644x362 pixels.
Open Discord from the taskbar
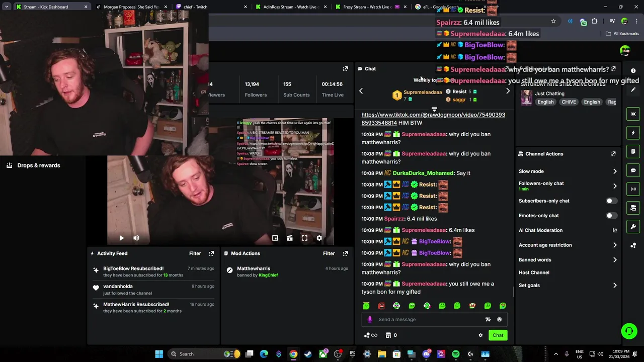(427, 354)
